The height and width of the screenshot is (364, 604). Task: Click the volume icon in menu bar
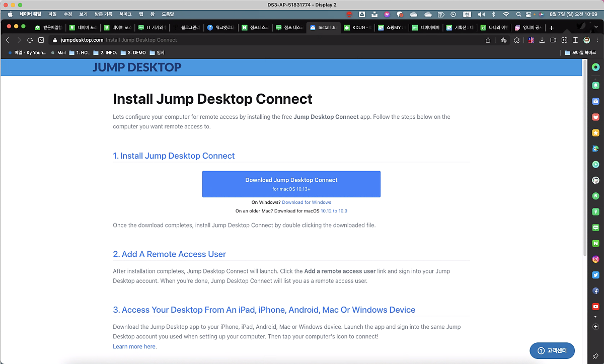[x=481, y=15]
